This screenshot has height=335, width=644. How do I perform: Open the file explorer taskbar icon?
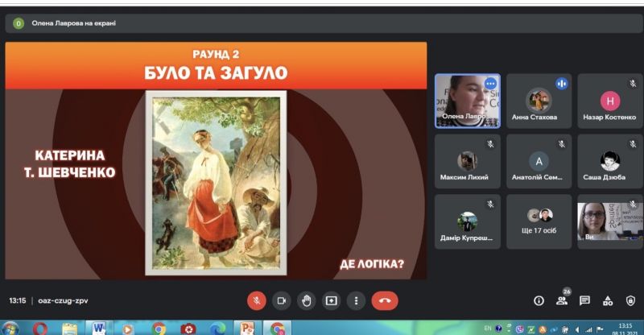tap(69, 329)
